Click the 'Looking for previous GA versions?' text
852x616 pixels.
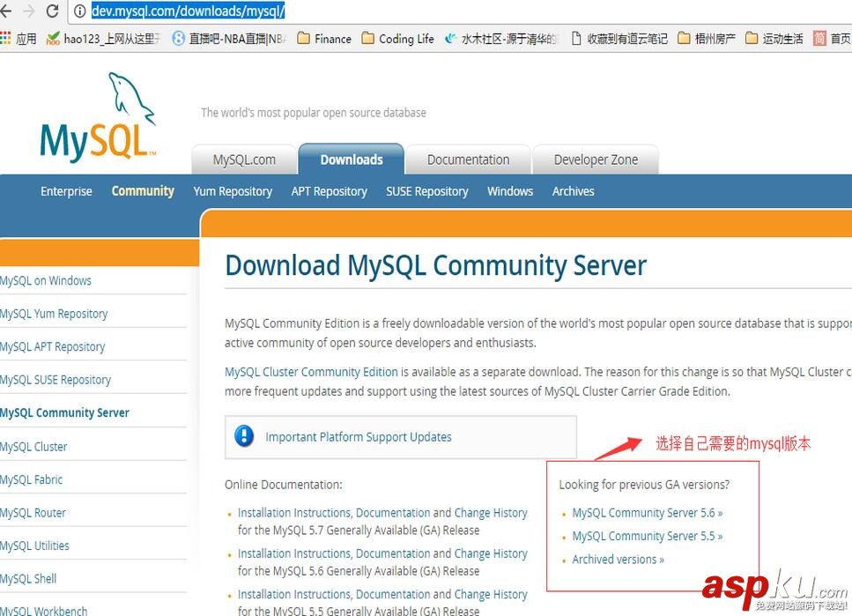point(644,485)
